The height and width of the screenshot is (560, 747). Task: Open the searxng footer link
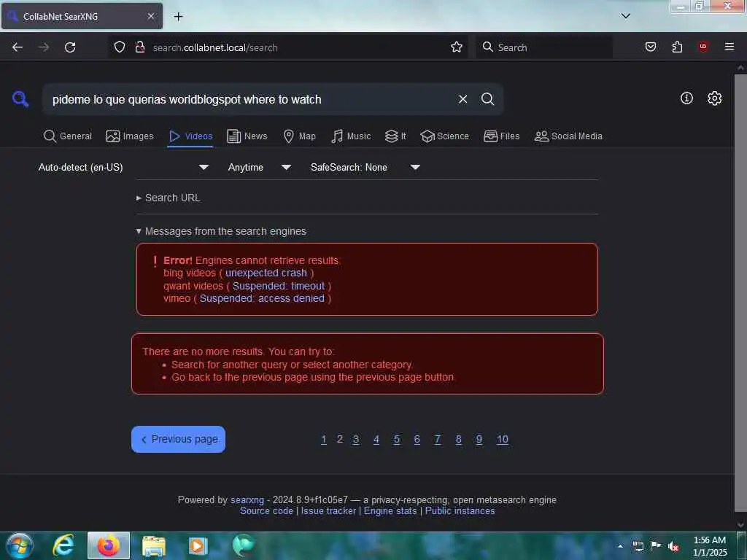tap(247, 500)
